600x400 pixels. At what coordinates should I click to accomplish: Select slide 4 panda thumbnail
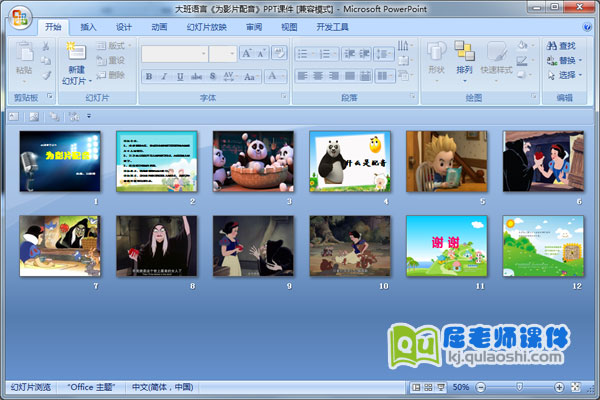click(x=350, y=161)
